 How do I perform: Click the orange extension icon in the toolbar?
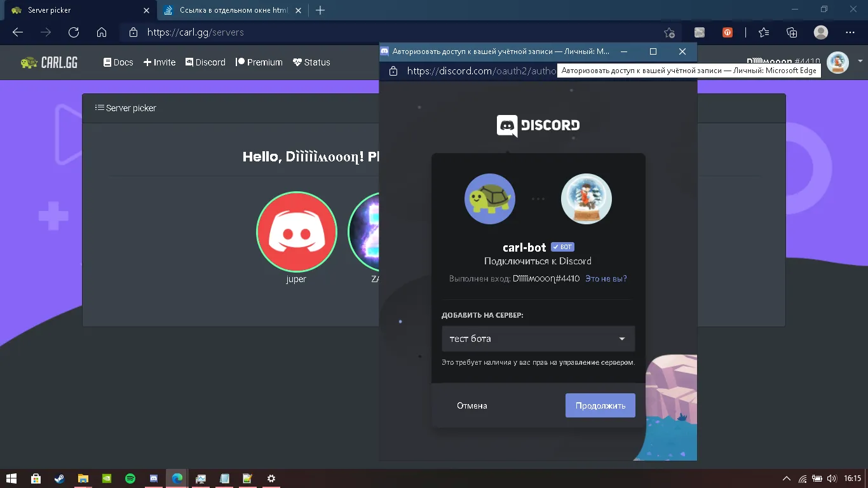point(728,32)
